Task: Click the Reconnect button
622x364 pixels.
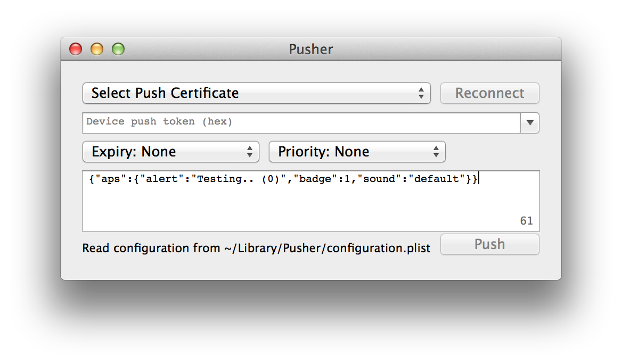Action: click(489, 93)
